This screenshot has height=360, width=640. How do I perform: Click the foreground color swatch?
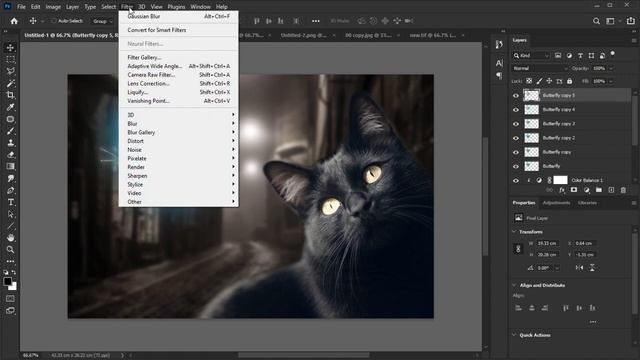pos(7,281)
